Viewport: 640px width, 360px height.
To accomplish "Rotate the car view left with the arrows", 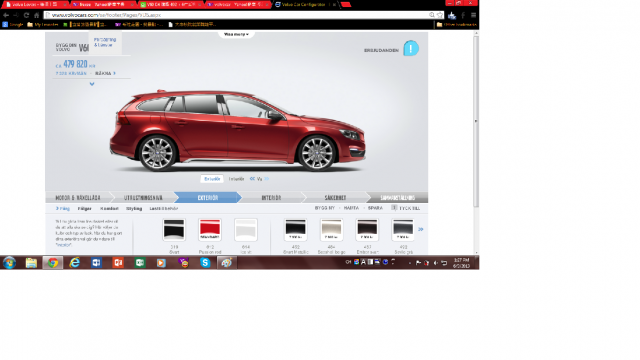I will tap(252, 179).
